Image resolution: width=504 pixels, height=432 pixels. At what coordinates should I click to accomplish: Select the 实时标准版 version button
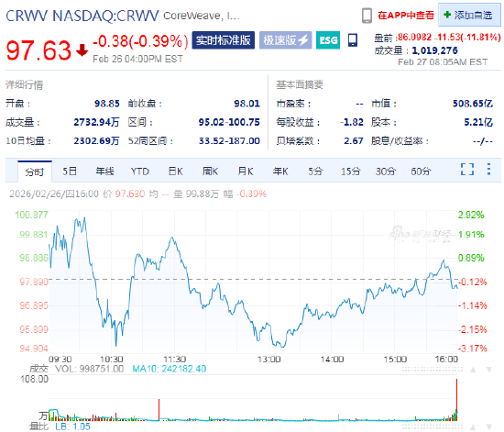tap(224, 40)
